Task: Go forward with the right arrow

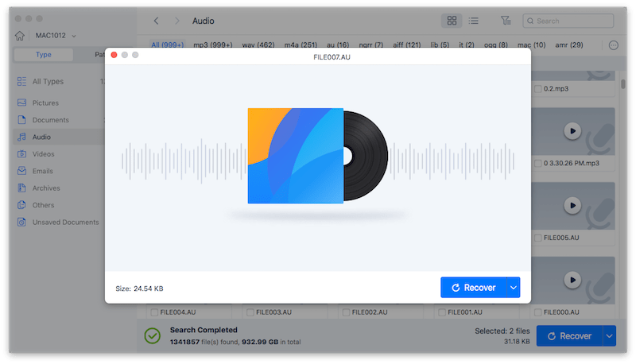Action: point(176,21)
